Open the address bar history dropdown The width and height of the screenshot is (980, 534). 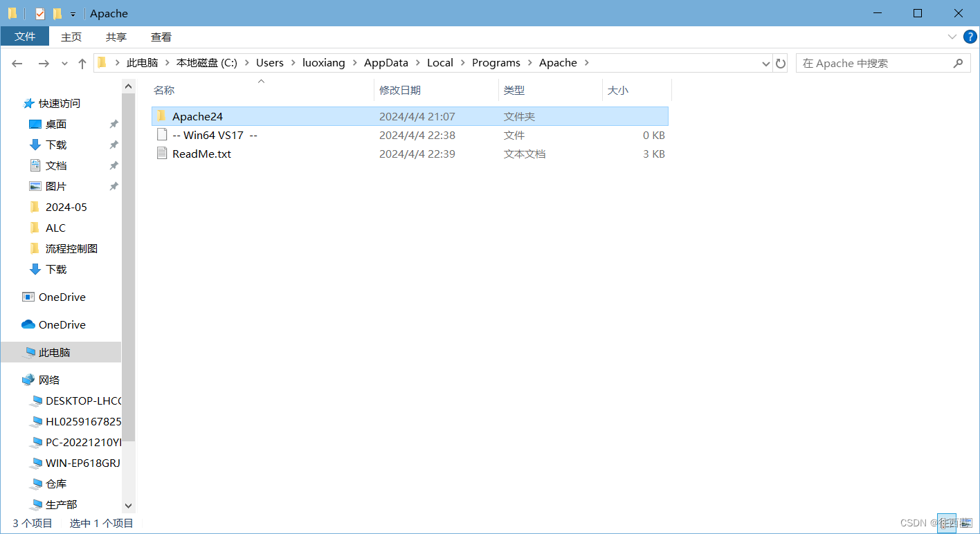click(x=765, y=63)
